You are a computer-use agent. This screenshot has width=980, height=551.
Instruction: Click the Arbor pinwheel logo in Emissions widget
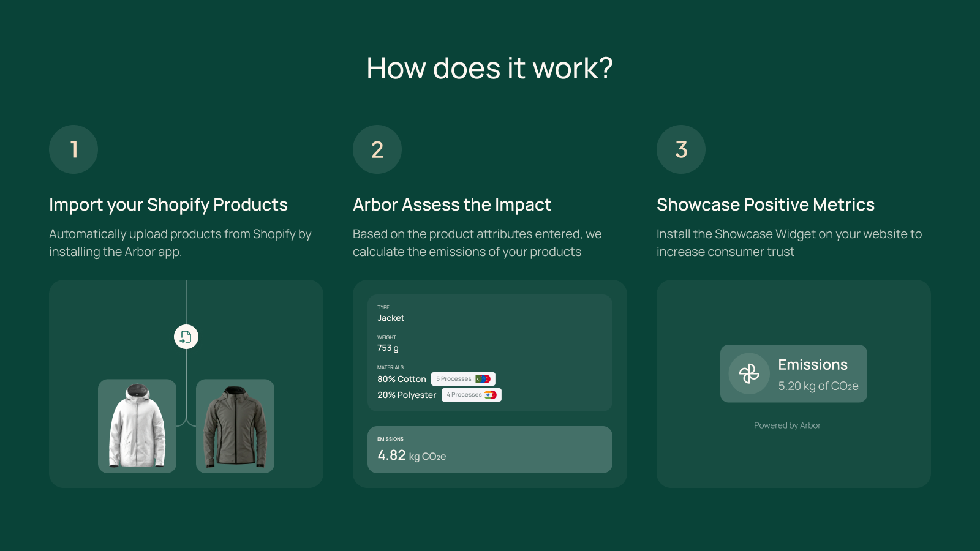tap(749, 373)
